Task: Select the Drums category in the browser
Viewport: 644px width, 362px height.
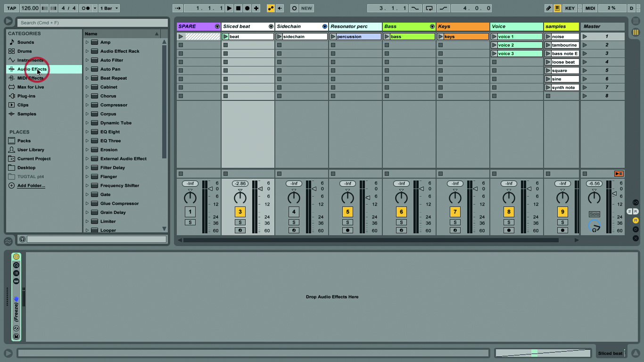Action: tap(25, 51)
